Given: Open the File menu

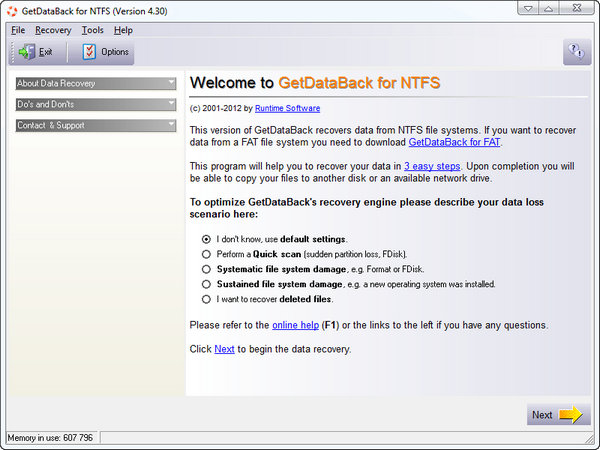Looking at the screenshot, I should [x=18, y=30].
